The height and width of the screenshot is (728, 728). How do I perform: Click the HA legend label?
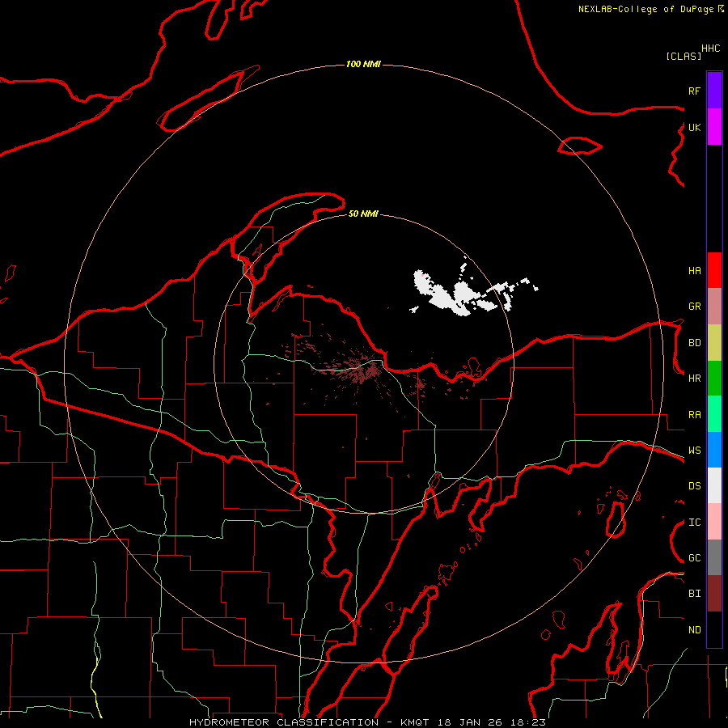695,271
